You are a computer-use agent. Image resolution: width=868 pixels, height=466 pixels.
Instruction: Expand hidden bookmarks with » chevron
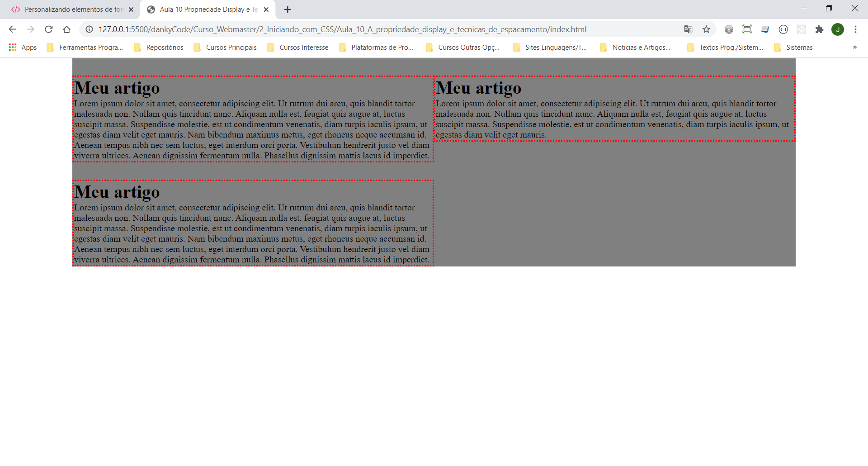coord(855,48)
